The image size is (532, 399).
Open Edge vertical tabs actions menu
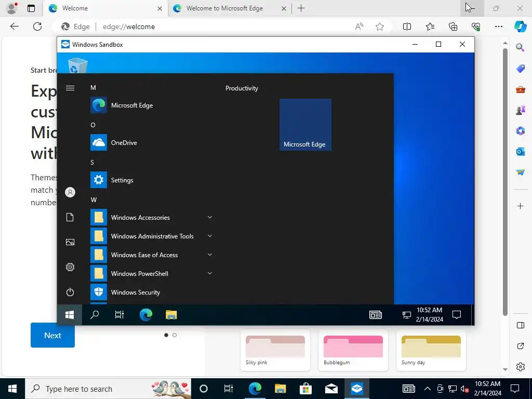[31, 8]
